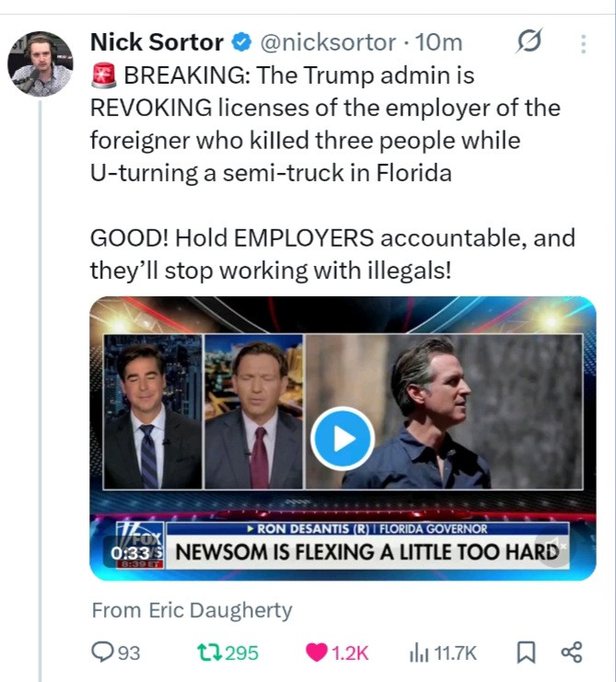616x682 pixels.
Task: Click the 10m timestamp of post
Action: [440, 42]
